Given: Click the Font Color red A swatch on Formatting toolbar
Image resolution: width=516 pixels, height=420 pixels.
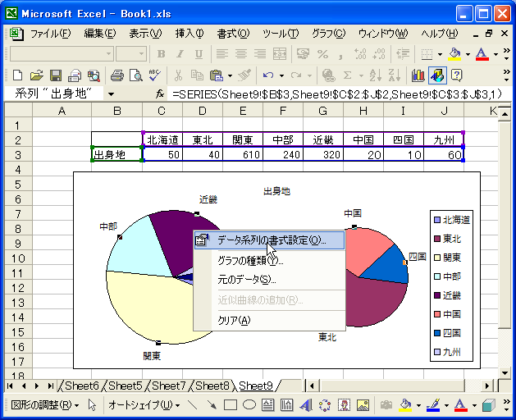Looking at the screenshot, I should point(482,53).
